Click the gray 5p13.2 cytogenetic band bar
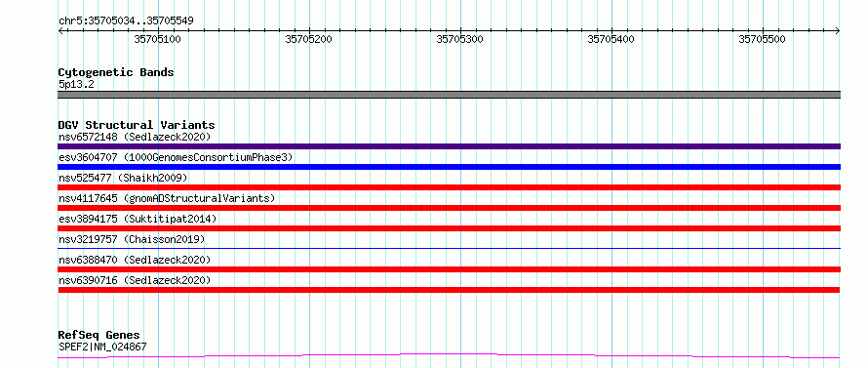This screenshot has height=368, width=868. point(449,95)
